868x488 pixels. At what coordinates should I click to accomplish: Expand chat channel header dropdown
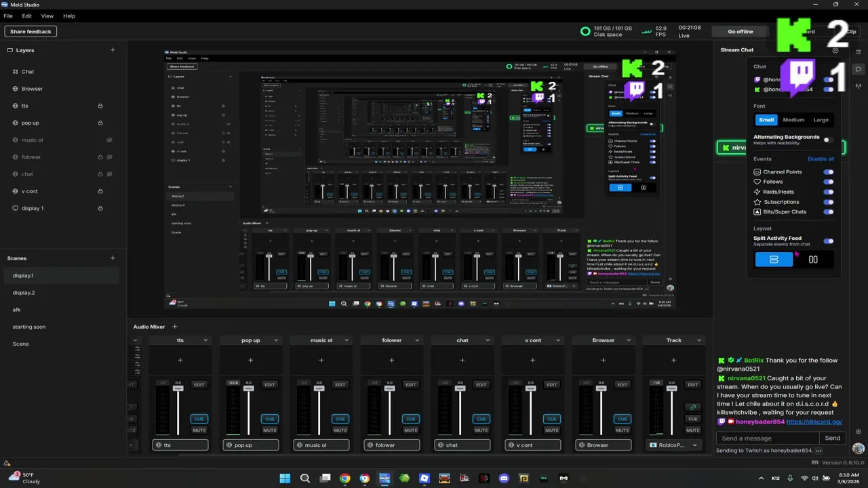tap(488, 340)
